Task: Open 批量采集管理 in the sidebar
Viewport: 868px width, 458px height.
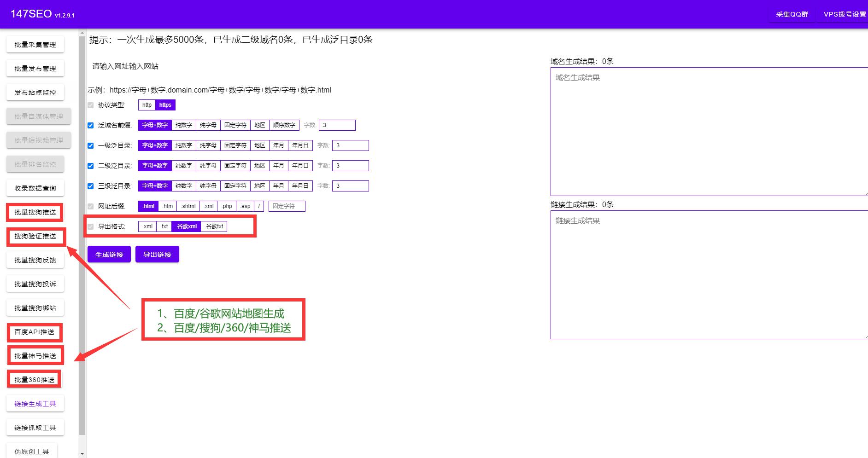Action: pos(35,44)
